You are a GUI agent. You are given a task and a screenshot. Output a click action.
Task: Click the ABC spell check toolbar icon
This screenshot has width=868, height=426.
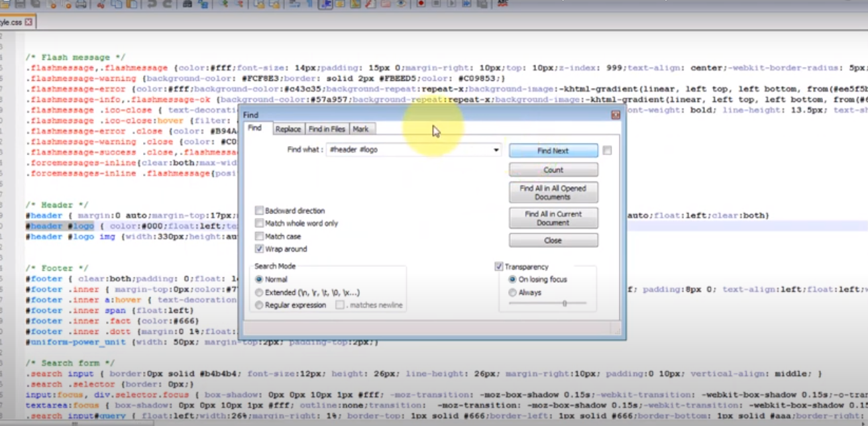coord(503,3)
